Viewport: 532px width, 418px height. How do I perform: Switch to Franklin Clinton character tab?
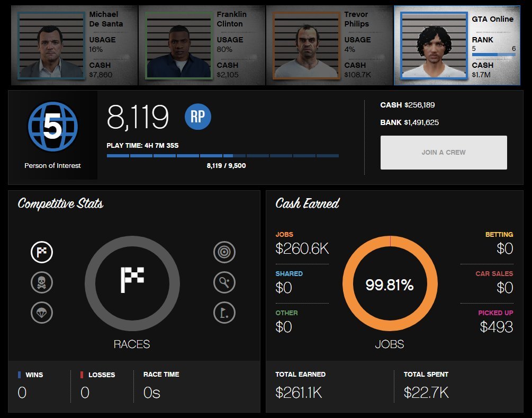[x=202, y=46]
